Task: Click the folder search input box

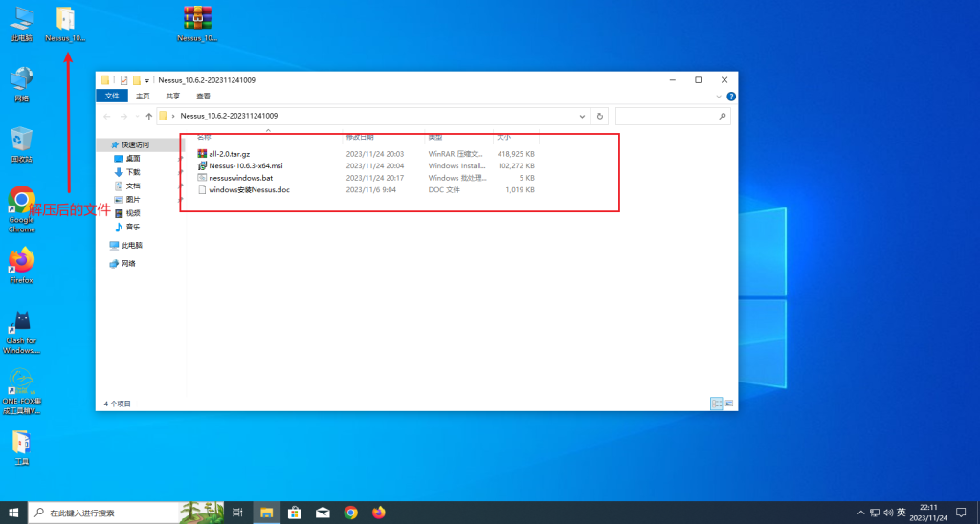Action: pyautogui.click(x=670, y=116)
